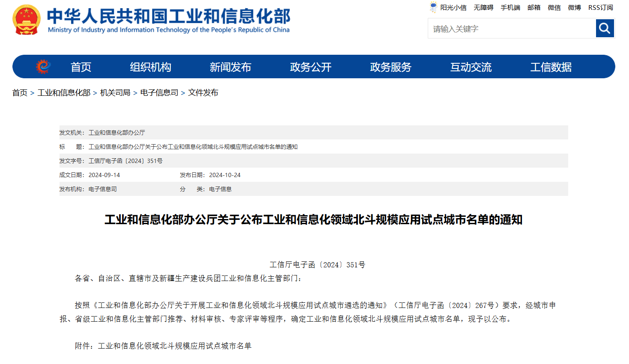Open the 邮箱 link
Viewport: 629px width, 364px height.
point(534,8)
